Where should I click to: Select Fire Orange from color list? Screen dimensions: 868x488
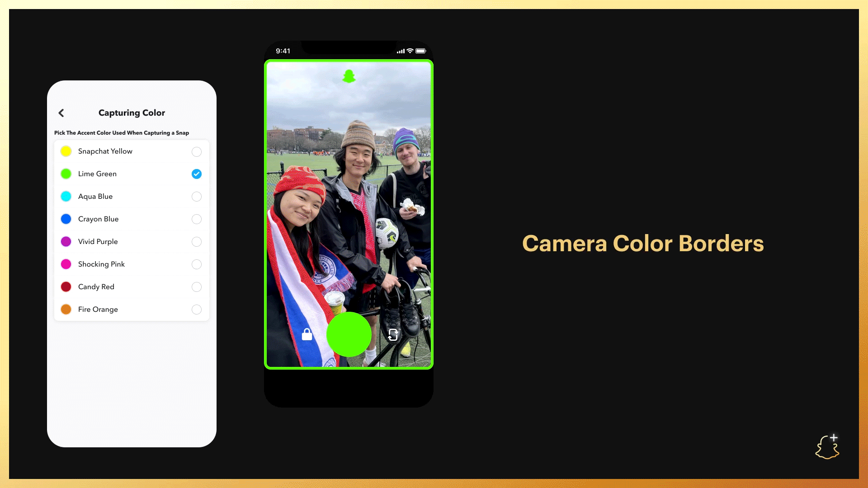[196, 309]
